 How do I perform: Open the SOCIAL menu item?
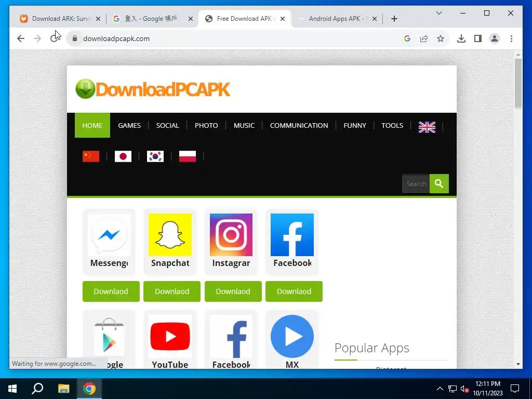click(x=168, y=125)
